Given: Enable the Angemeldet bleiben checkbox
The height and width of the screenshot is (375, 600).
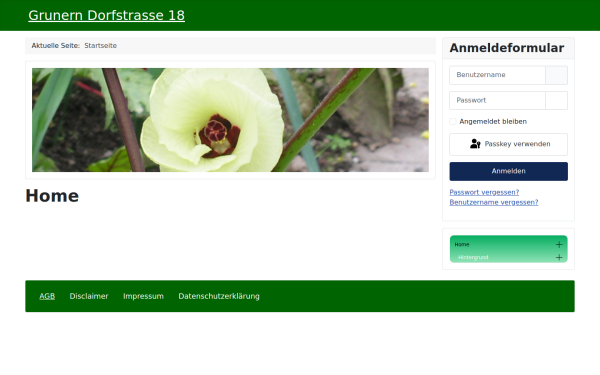Looking at the screenshot, I should pos(453,122).
